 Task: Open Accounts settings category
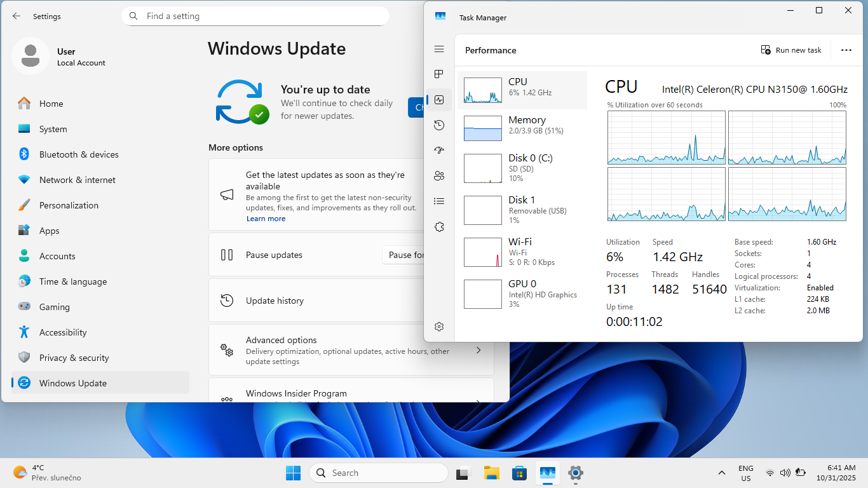100,256
